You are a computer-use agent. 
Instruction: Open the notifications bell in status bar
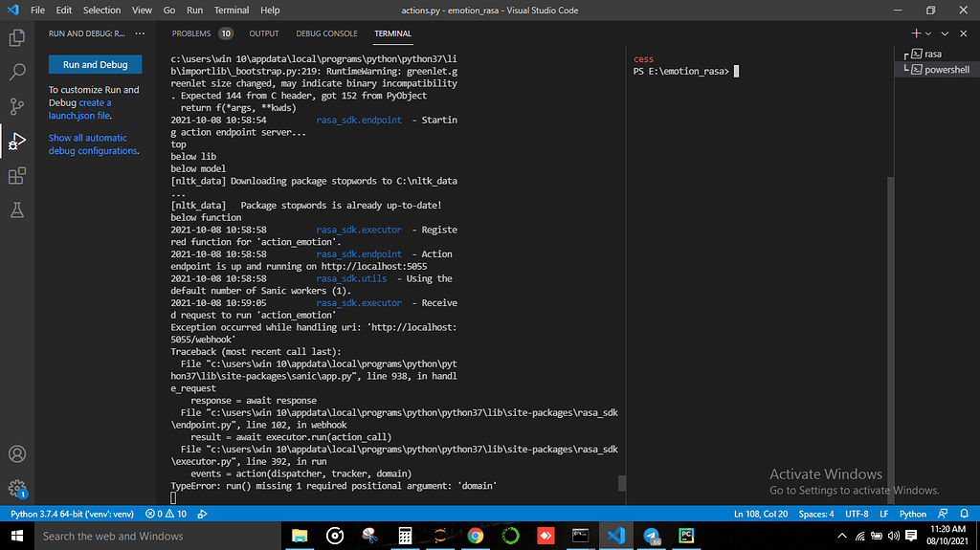[964, 514]
